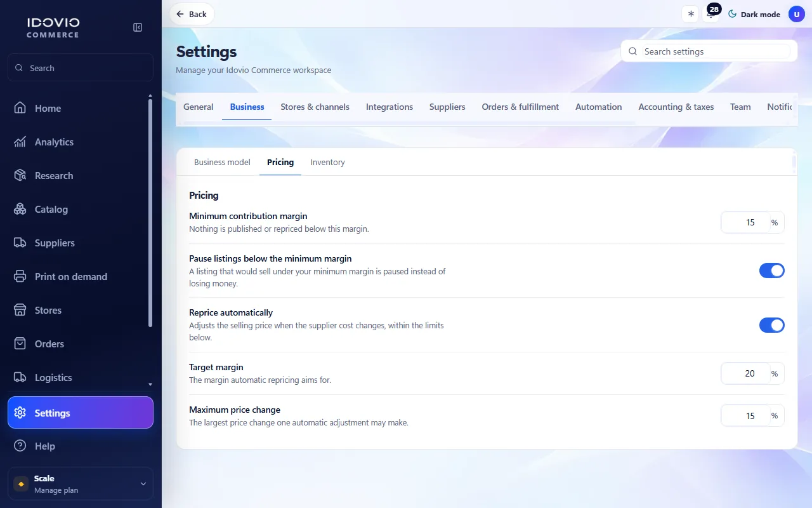Switch on Dark mode
This screenshot has width=812, height=508.
tap(754, 14)
